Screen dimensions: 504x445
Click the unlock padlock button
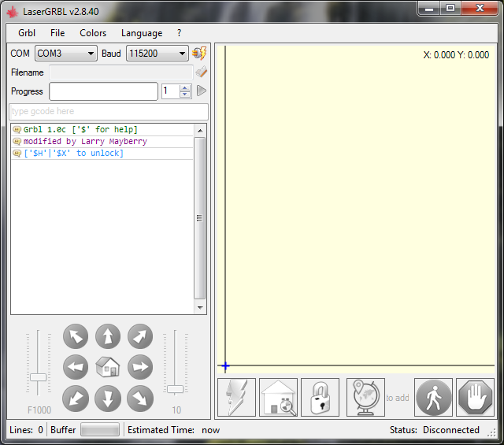pos(320,397)
